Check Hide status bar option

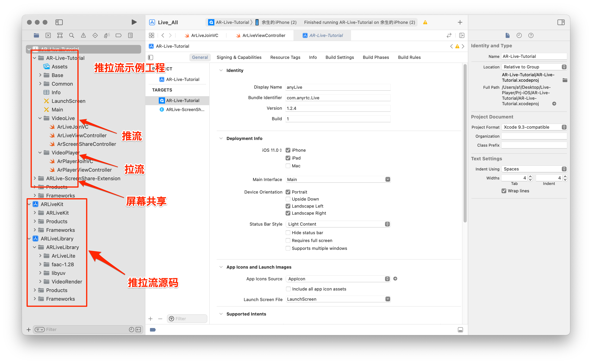[x=288, y=233]
